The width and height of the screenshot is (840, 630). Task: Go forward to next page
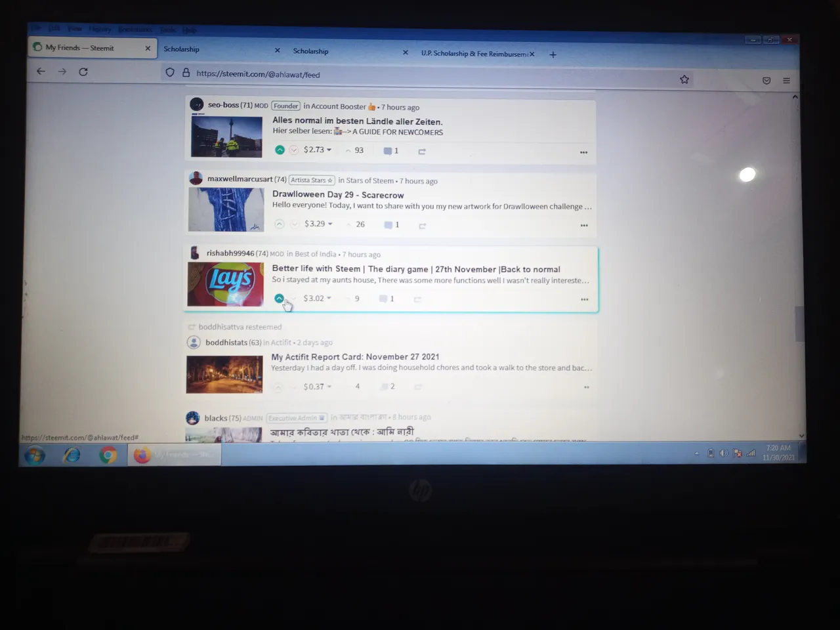tap(62, 72)
